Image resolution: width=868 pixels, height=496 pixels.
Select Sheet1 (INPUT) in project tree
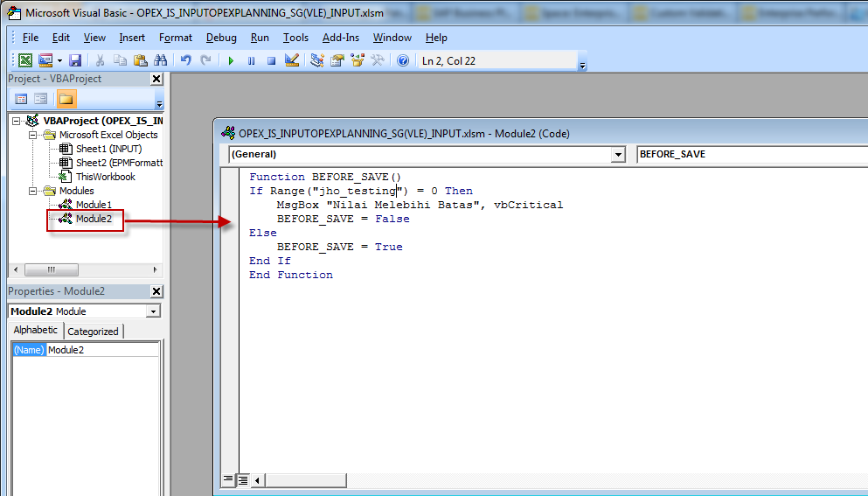coord(108,149)
